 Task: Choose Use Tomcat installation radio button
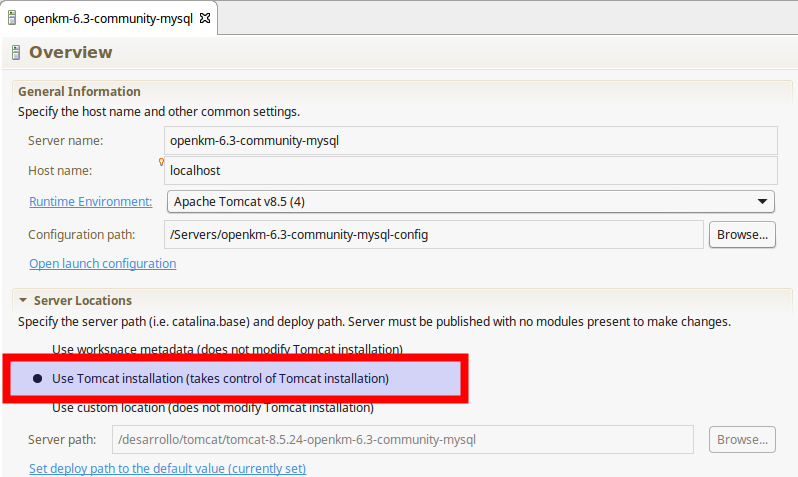pyautogui.click(x=38, y=379)
